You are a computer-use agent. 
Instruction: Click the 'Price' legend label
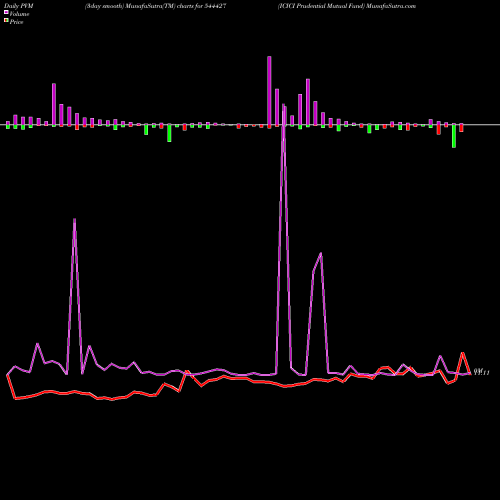16,22
